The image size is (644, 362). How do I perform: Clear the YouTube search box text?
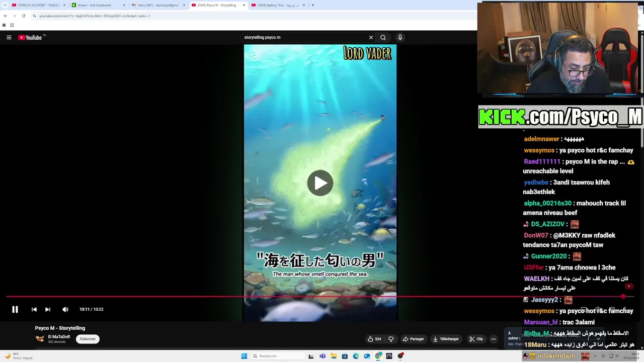pos(371,37)
